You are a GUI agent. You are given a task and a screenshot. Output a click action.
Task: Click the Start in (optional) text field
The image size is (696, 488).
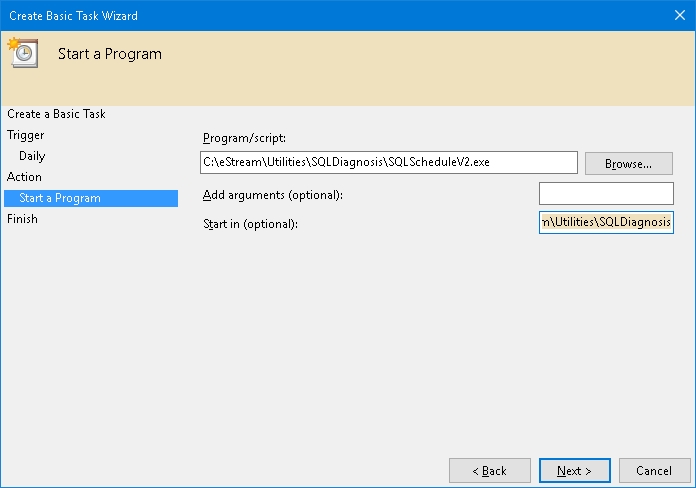pos(606,222)
